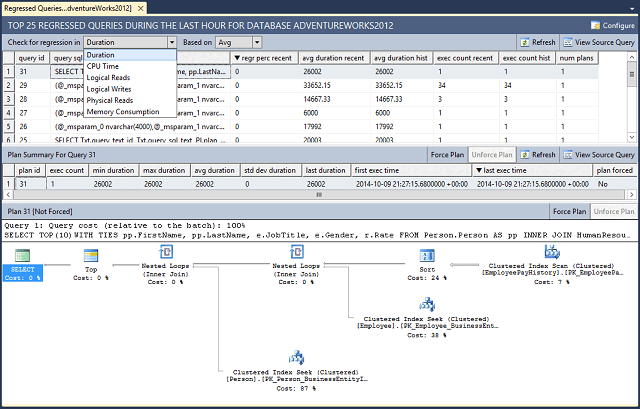Click the Sort operator icon
Image resolution: width=640 pixels, height=409 pixels.
[426, 255]
